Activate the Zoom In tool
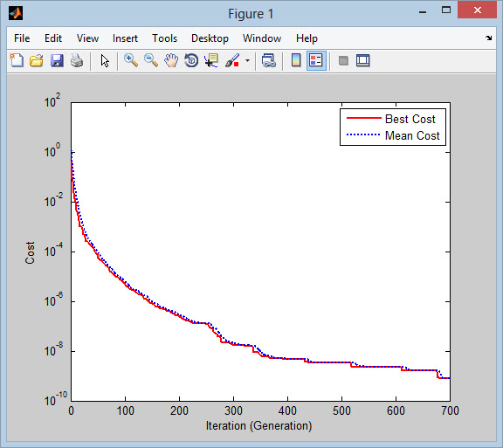 [131, 60]
